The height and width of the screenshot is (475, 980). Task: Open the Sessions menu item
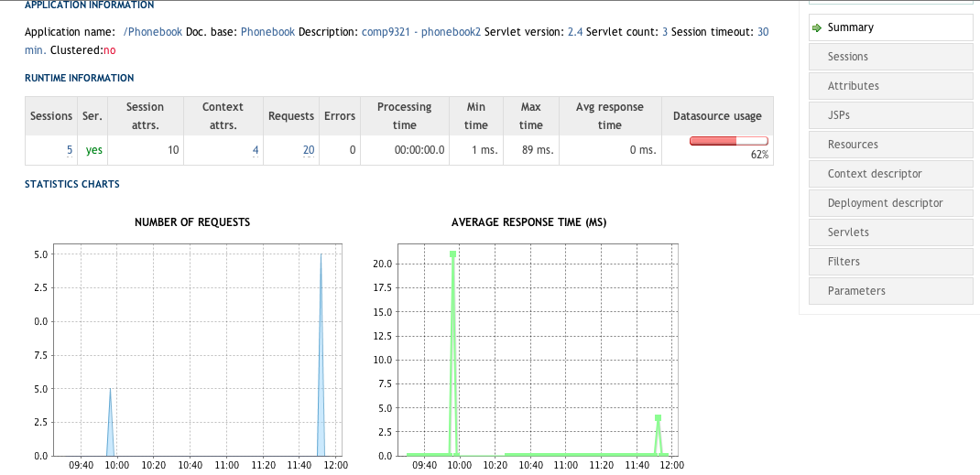(847, 57)
